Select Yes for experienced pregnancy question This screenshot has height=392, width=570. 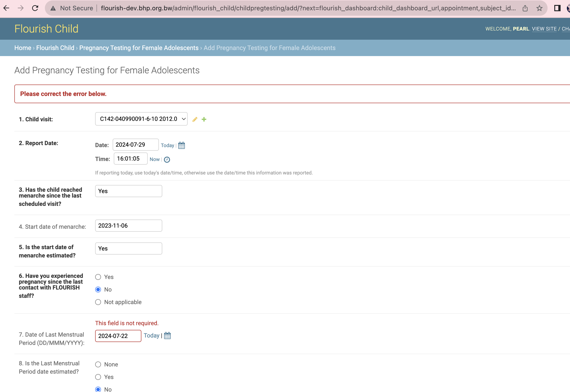point(98,277)
